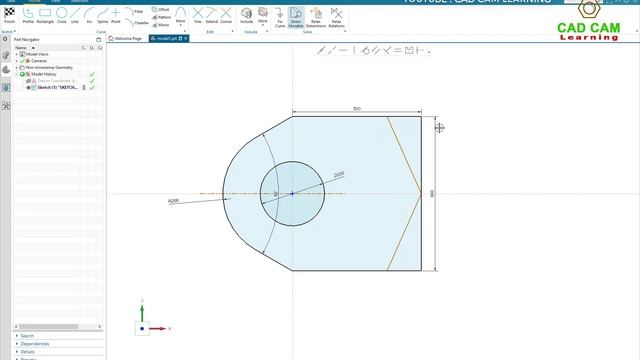Viewport: 640px width, 360px height.
Task: Activate the Extend tool
Action: (211, 15)
